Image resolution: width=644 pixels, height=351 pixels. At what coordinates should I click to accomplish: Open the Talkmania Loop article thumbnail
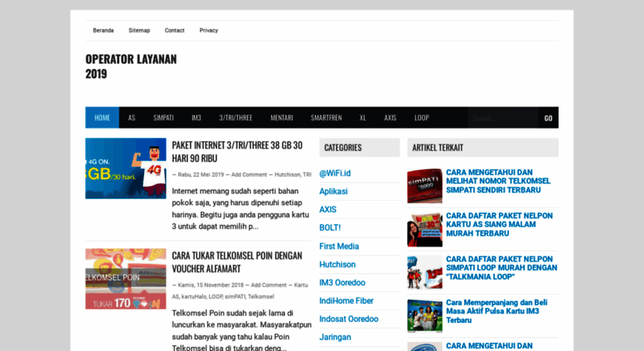(x=424, y=272)
